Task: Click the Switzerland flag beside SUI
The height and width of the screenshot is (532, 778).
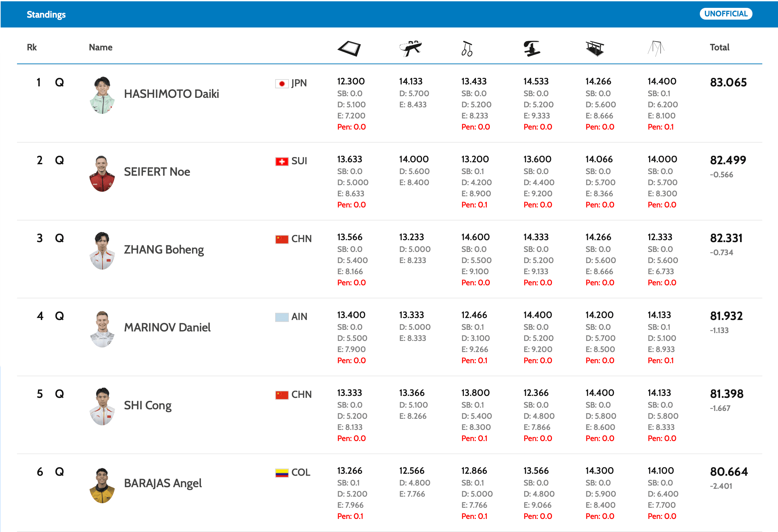Action: pos(282,161)
